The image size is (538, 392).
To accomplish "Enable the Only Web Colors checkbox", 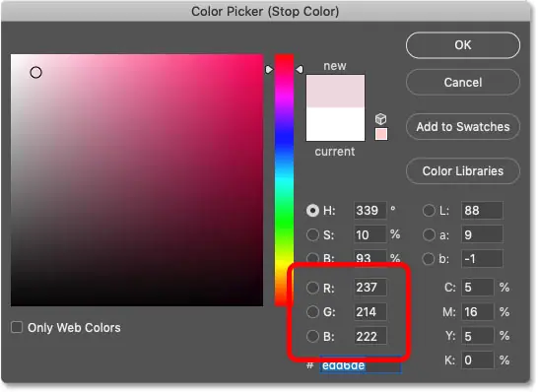I will [17, 327].
